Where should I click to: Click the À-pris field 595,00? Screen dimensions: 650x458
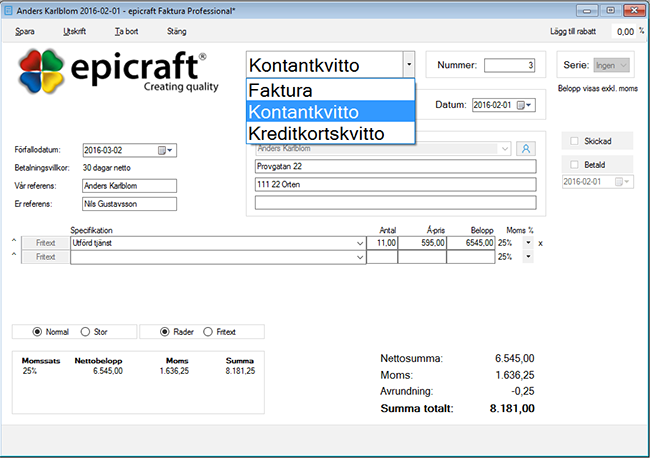point(422,243)
